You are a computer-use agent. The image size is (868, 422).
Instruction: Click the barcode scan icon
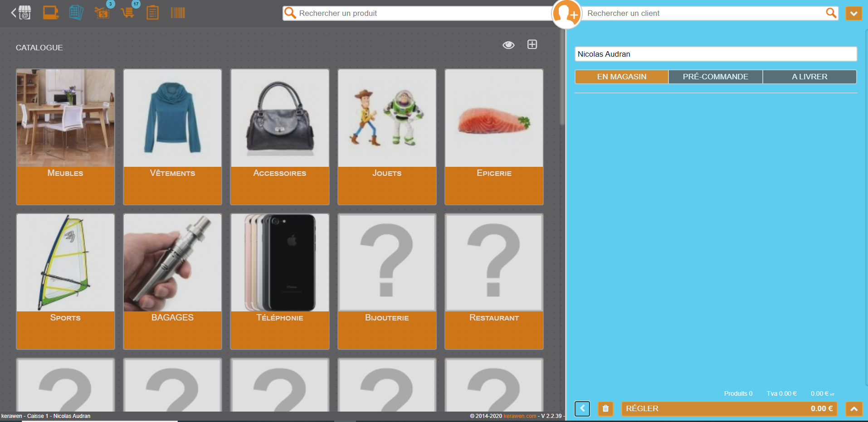(x=178, y=13)
